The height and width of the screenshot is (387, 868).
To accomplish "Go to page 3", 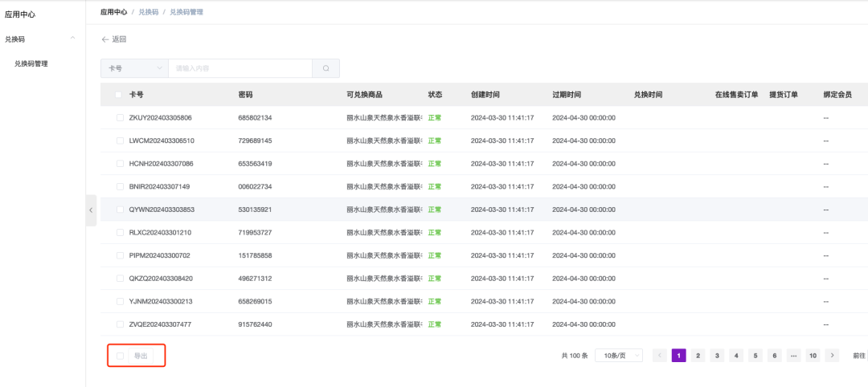I will click(x=717, y=356).
